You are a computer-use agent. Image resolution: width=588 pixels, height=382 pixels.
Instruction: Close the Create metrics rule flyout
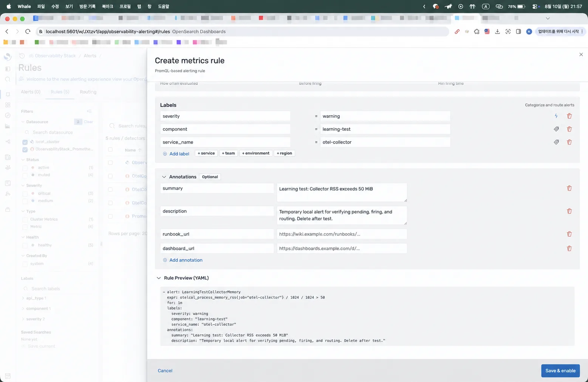[x=581, y=55]
